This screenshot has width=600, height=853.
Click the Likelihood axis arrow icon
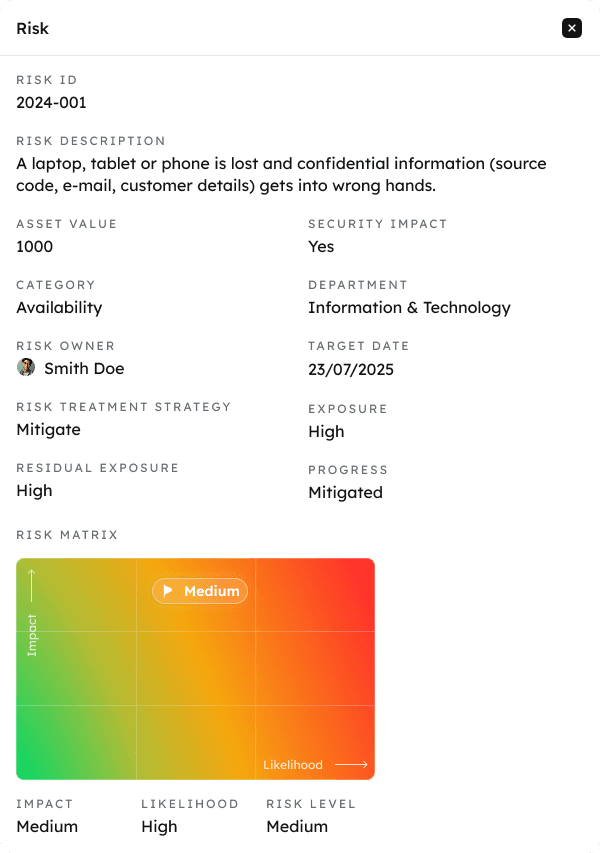pyautogui.click(x=352, y=764)
